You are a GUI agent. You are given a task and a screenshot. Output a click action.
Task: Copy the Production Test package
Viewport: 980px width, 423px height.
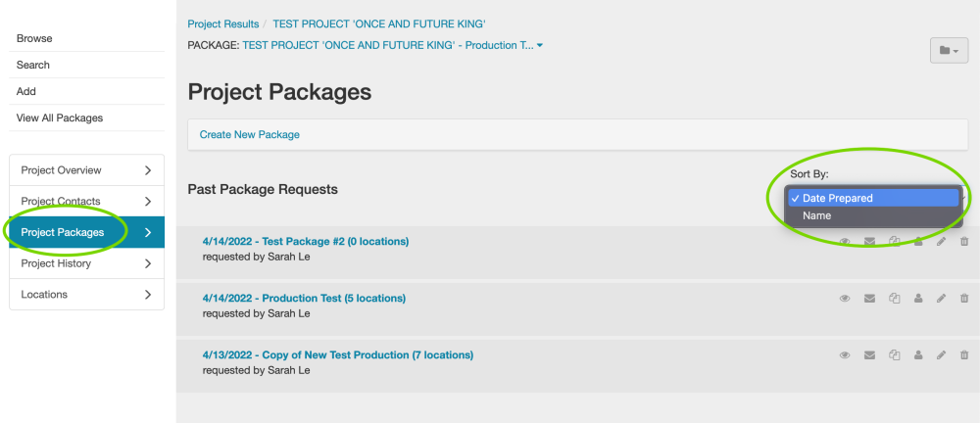pos(894,299)
